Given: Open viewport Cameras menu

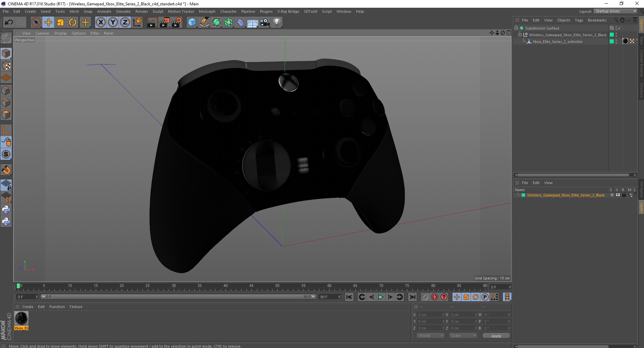Looking at the screenshot, I should point(42,33).
